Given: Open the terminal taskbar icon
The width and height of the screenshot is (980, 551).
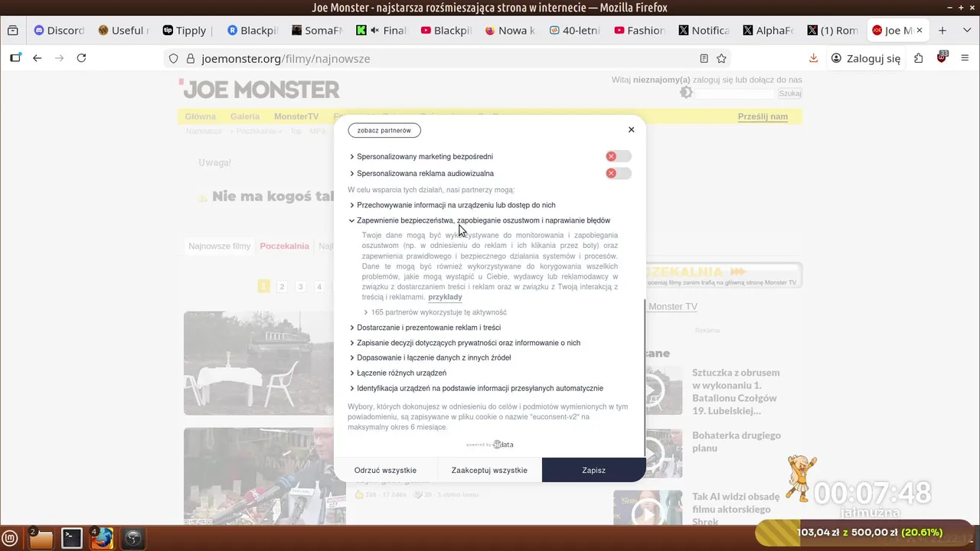Looking at the screenshot, I should [x=72, y=538].
